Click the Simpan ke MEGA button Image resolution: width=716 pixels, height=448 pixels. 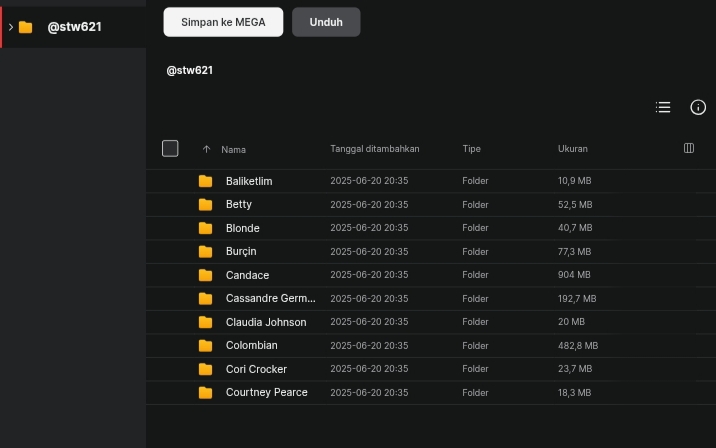click(x=223, y=22)
